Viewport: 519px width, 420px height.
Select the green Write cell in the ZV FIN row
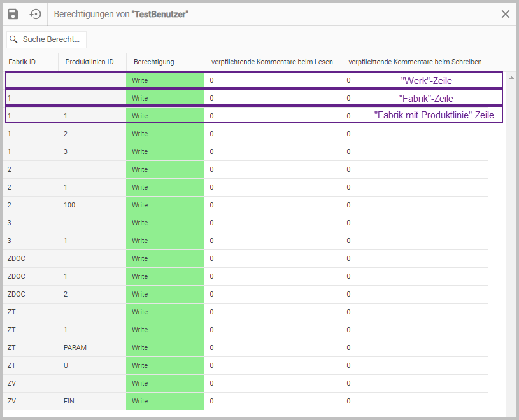165,401
